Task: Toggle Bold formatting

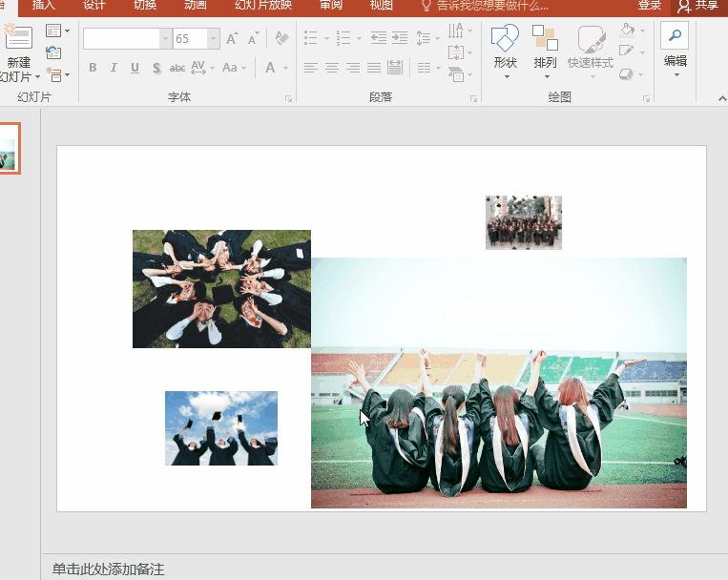Action: coord(93,68)
